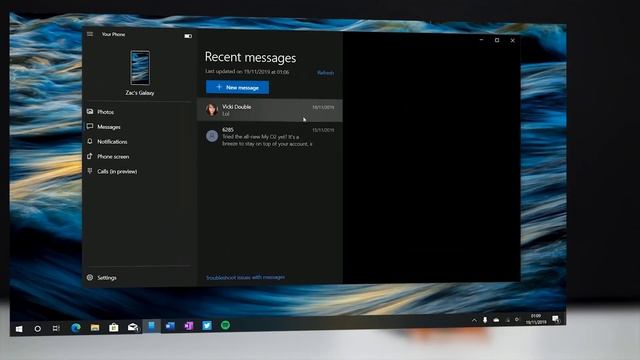Close the Your Phone window
This screenshot has height=360, width=640.
tap(512, 40)
